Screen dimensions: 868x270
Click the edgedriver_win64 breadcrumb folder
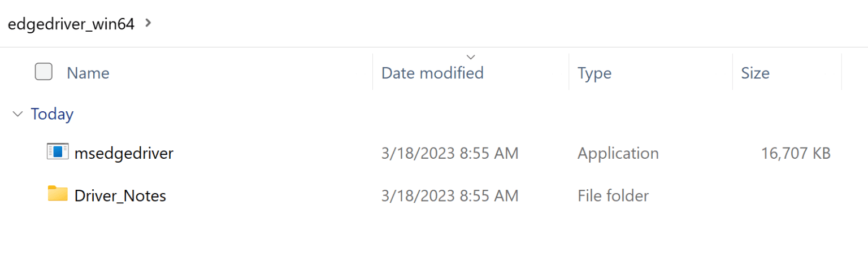pos(71,24)
